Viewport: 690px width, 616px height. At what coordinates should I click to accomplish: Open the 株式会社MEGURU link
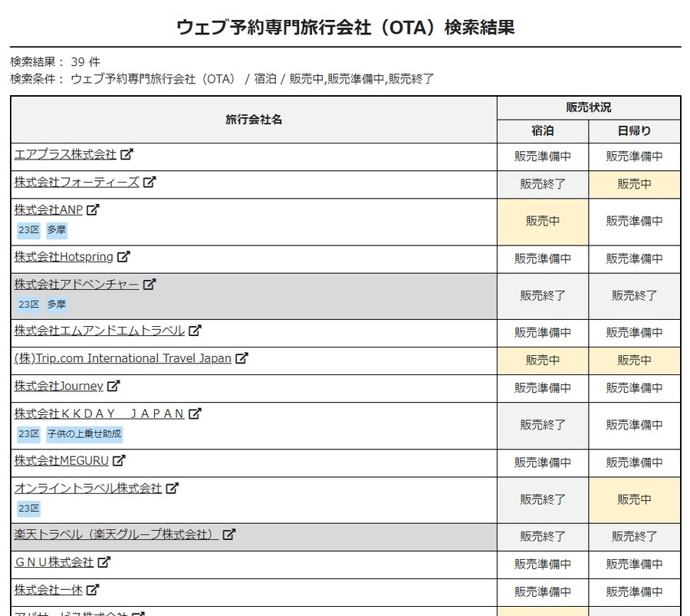pos(61,460)
